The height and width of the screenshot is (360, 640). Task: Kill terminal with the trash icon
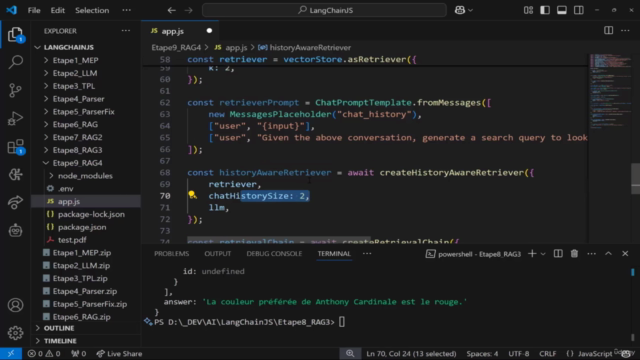[574, 253]
